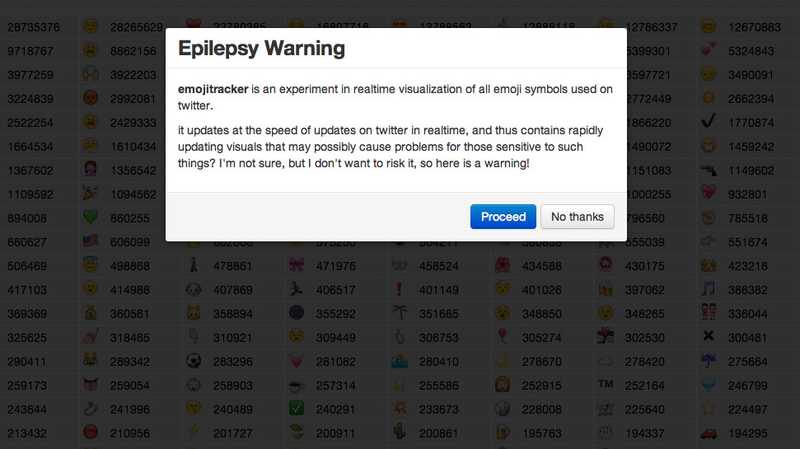Select the lightning bolt emoji beside 201727
Viewport: 800px width, 449px height.
point(193,432)
